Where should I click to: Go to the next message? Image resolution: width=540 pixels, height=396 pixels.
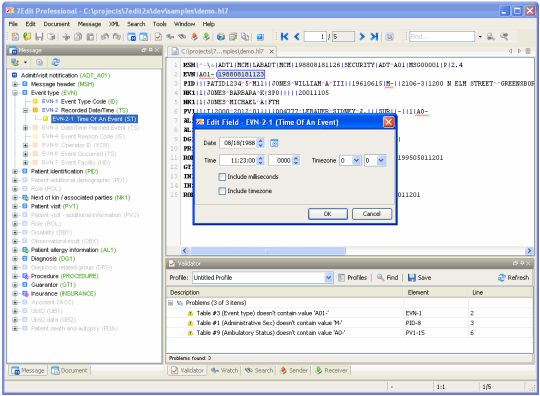pos(362,37)
